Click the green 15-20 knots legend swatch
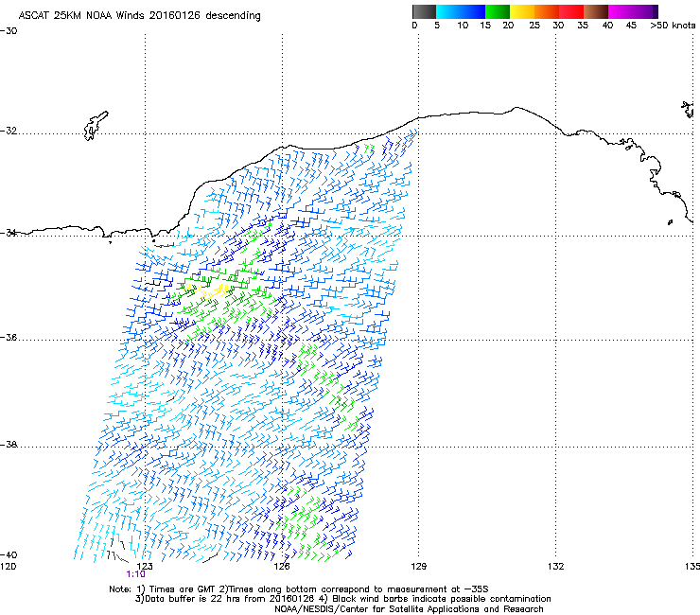Image resolution: width=700 pixels, height=615 pixels. point(498,11)
